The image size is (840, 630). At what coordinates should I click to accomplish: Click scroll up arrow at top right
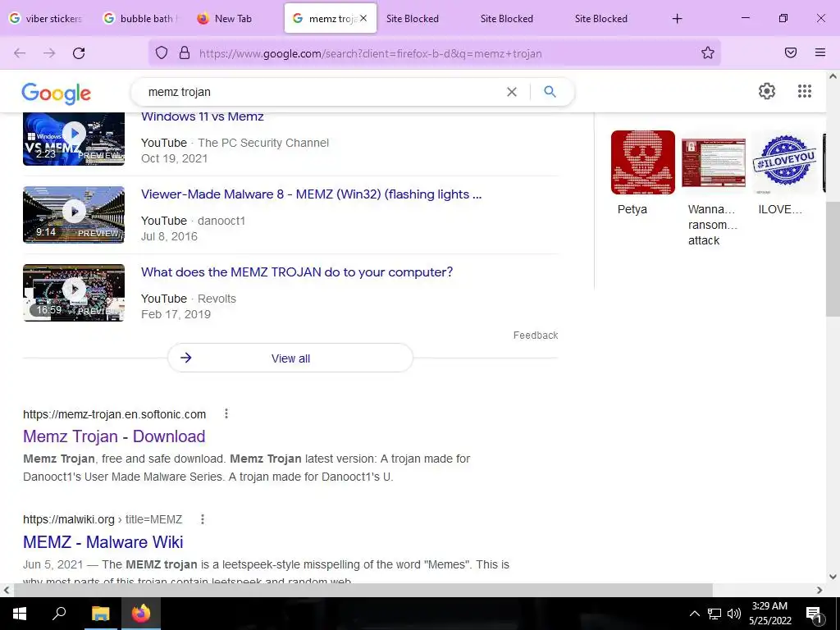point(833,76)
